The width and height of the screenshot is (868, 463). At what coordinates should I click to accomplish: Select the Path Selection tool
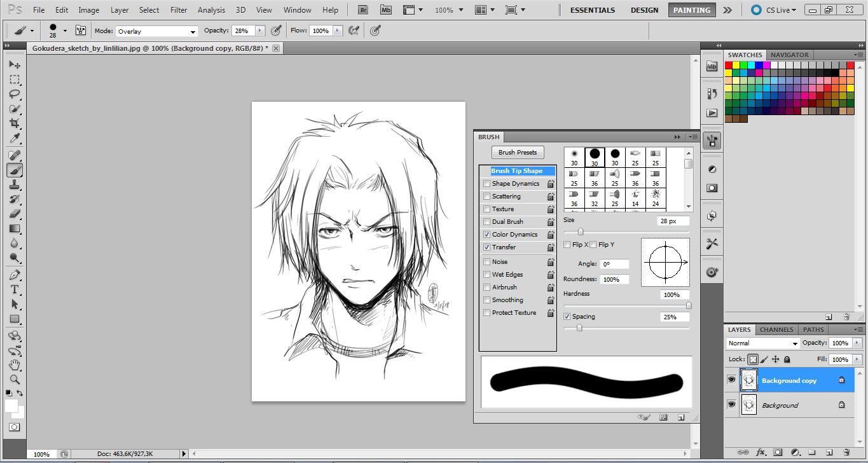(15, 304)
